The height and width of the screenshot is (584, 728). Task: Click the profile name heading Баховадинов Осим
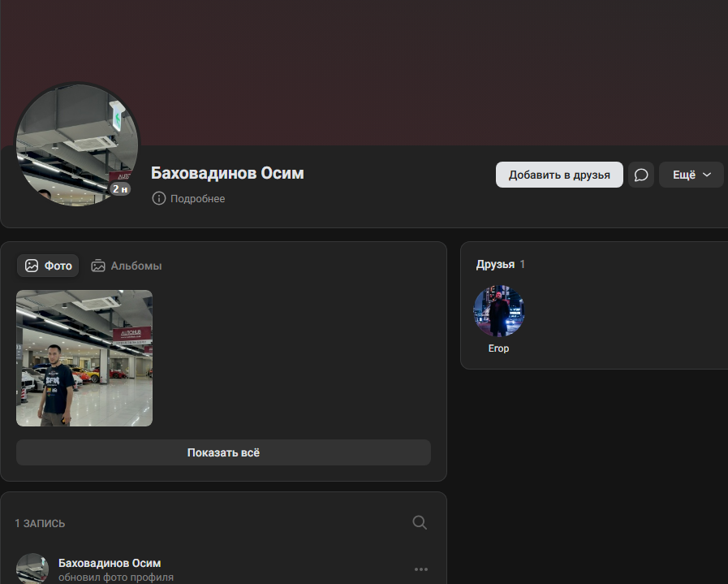pos(227,173)
